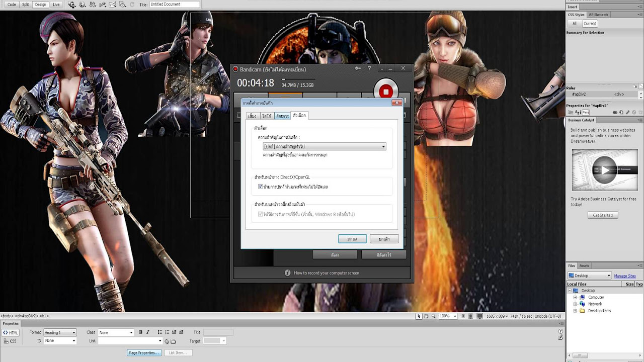Image resolution: width=644 pixels, height=362 pixels.
Task: Expand the Computer node in Local Files
Action: point(575,297)
